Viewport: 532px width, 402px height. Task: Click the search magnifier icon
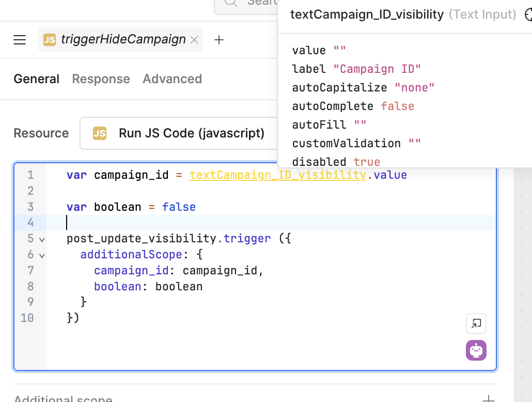tap(231, 3)
